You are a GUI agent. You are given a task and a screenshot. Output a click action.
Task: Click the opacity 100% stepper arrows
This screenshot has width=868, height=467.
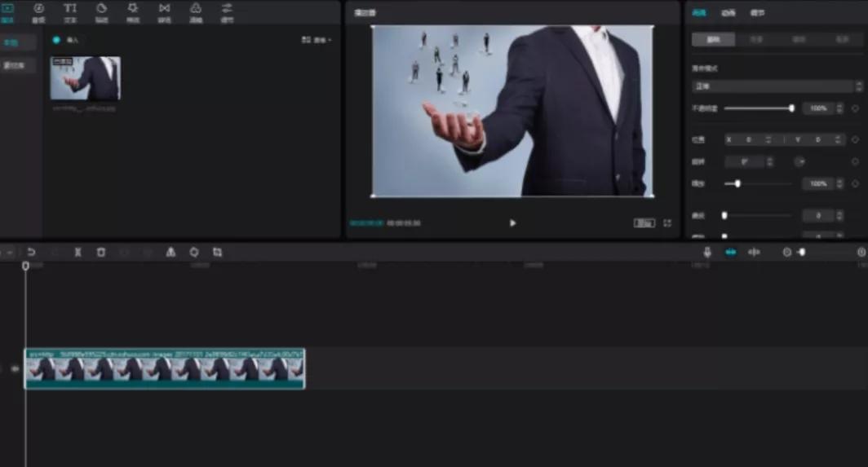(x=839, y=108)
